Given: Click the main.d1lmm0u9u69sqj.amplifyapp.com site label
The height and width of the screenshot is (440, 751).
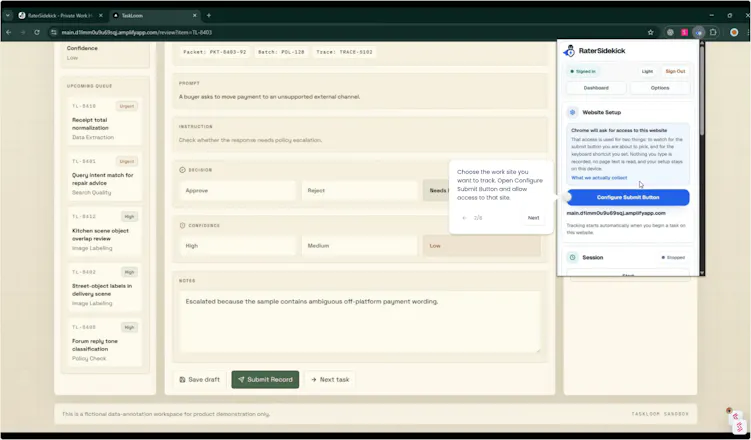Looking at the screenshot, I should pyautogui.click(x=616, y=213).
